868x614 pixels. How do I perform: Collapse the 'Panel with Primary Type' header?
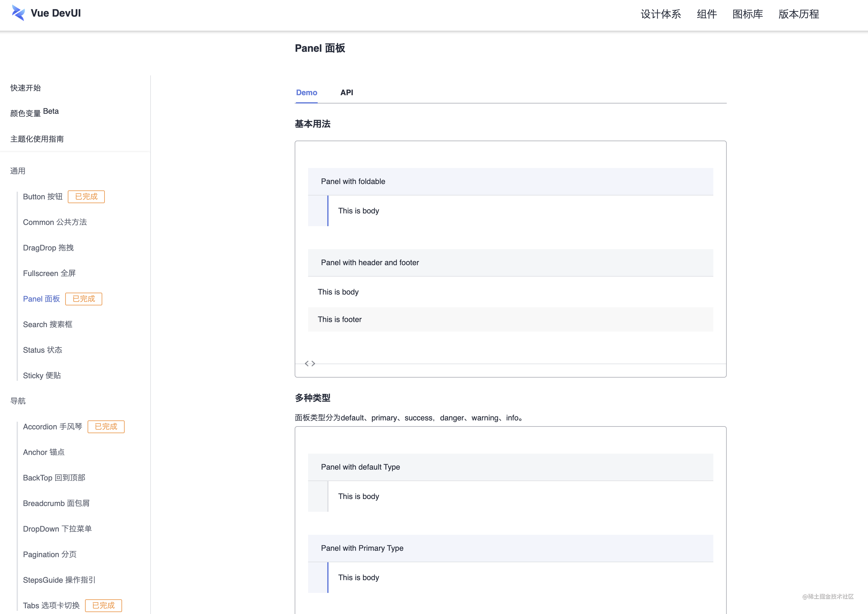pyautogui.click(x=510, y=548)
